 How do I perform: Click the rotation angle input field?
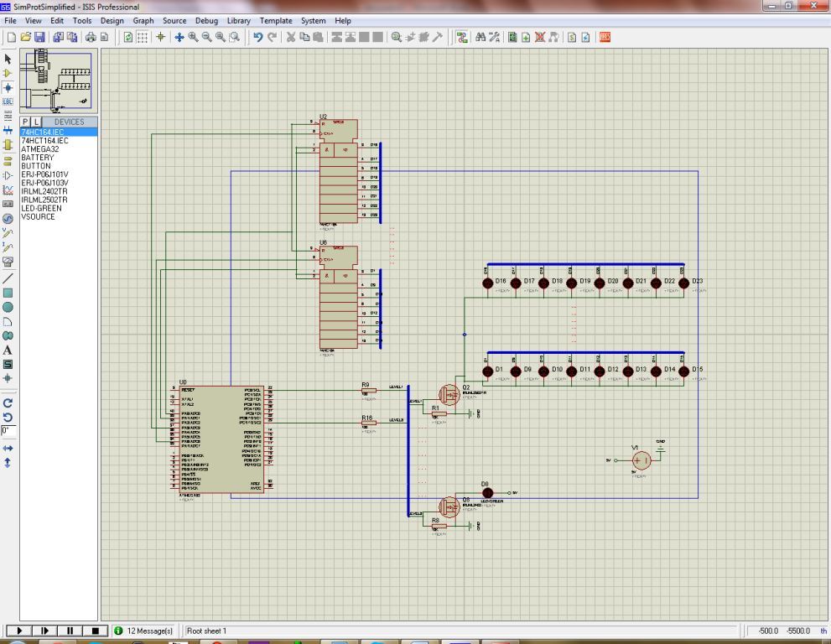click(7, 430)
